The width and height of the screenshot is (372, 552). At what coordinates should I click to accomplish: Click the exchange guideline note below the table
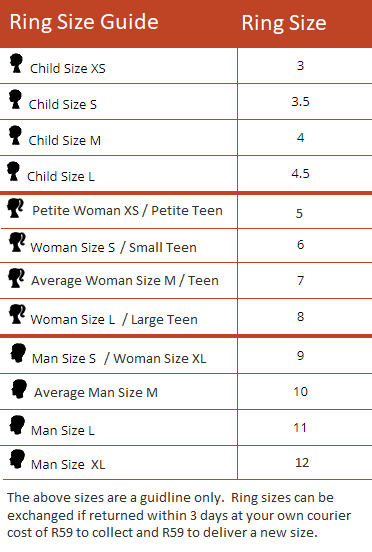coord(179,515)
